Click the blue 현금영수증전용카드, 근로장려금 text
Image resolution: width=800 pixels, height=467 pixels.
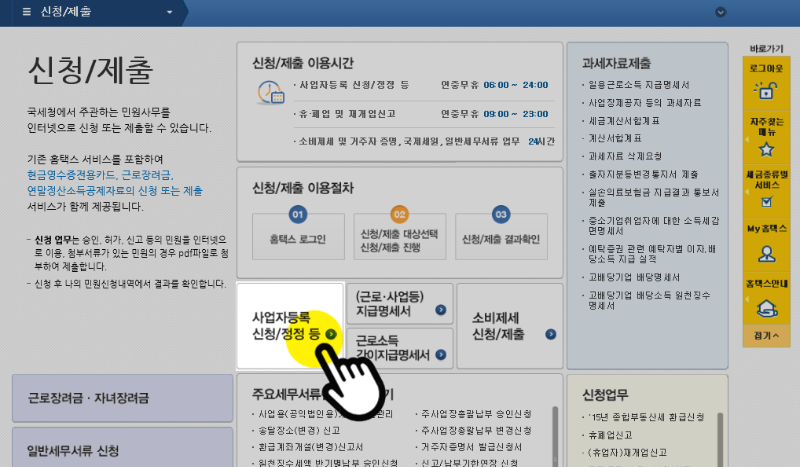(101, 175)
